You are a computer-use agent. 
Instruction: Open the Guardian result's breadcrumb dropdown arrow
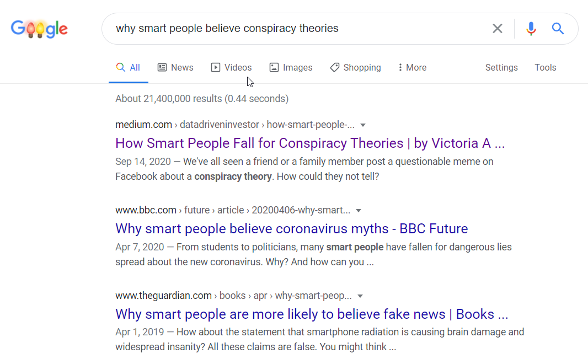(x=360, y=296)
